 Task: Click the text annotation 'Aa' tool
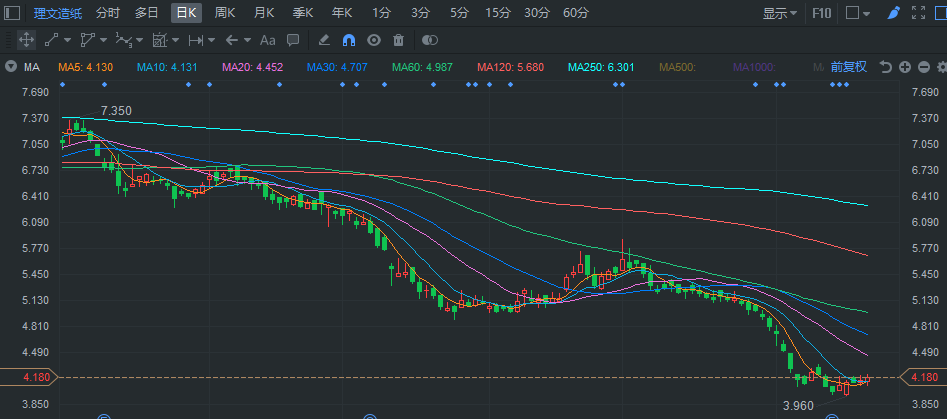pyautogui.click(x=267, y=40)
